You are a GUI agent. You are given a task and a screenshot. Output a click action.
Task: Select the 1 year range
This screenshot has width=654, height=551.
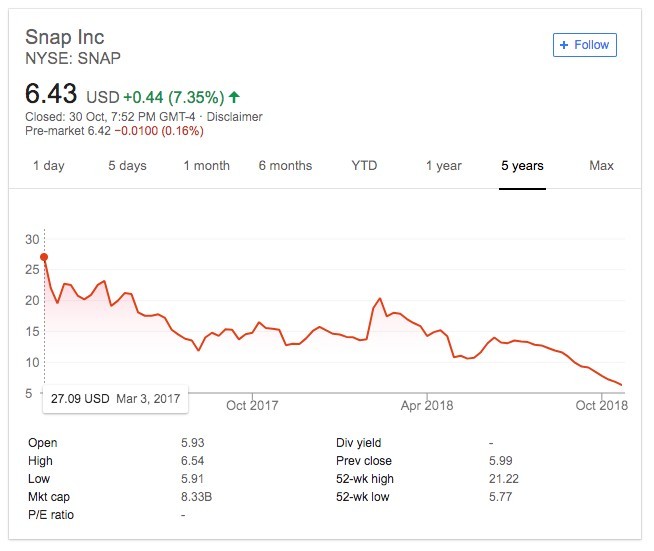(443, 166)
